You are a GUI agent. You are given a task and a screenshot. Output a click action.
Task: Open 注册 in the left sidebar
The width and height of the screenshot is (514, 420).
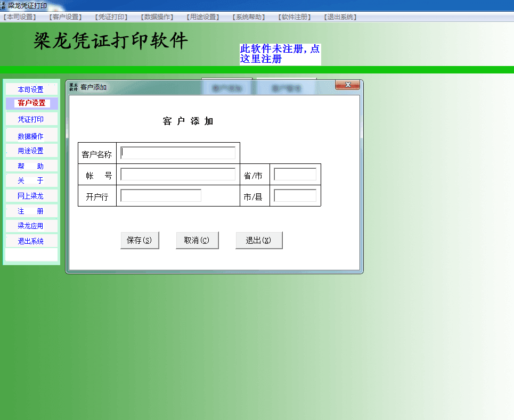31,211
